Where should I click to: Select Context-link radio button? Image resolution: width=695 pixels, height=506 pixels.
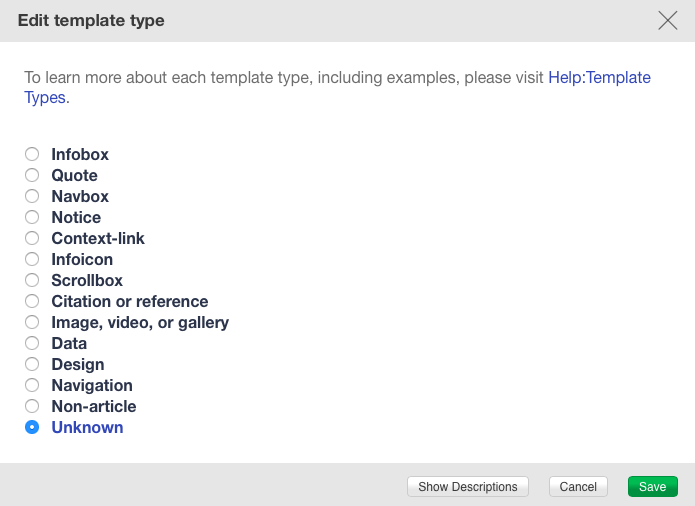pos(32,239)
